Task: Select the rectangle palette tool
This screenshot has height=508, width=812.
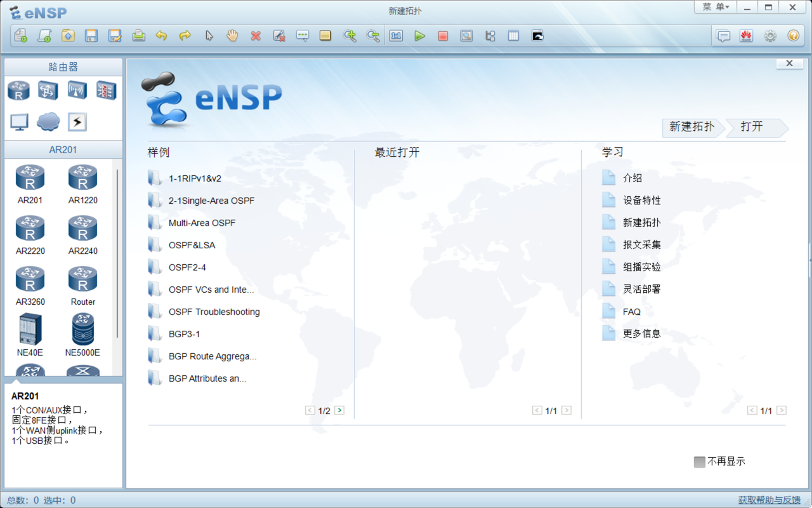Action: (325, 36)
